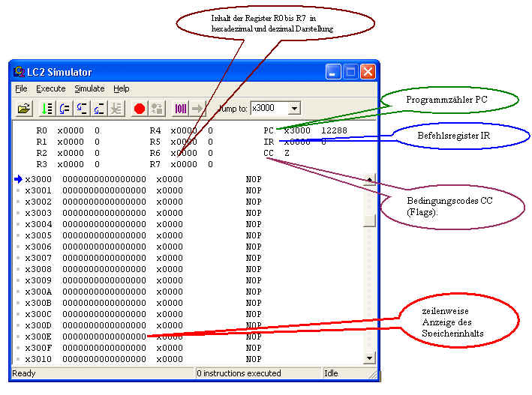The image size is (532, 395).
Task: Select memory address x300E
Action: click(x=38, y=337)
